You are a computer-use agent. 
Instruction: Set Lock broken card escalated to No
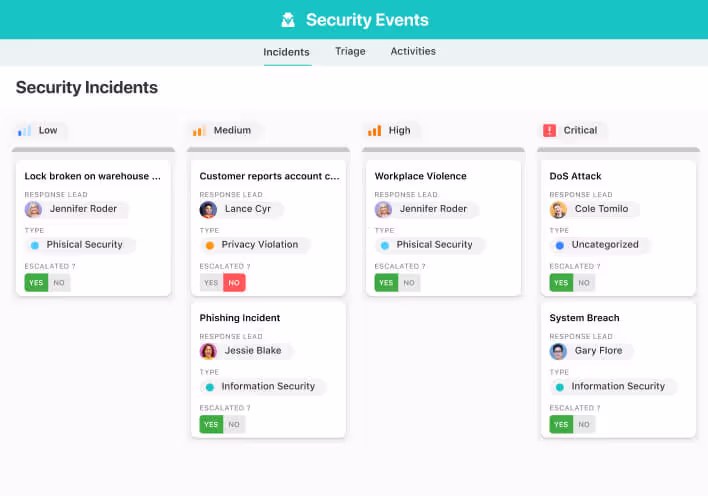coord(59,283)
